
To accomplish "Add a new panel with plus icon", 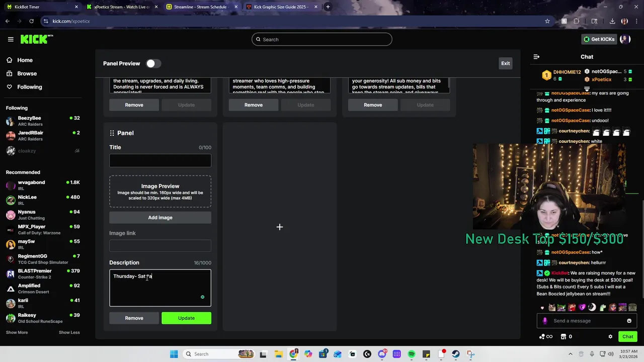I will (x=280, y=227).
